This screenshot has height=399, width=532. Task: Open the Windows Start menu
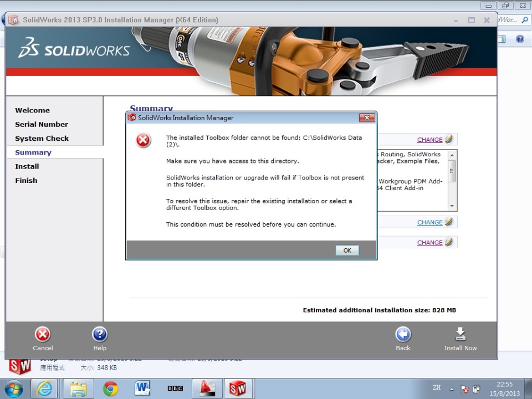tap(13, 389)
